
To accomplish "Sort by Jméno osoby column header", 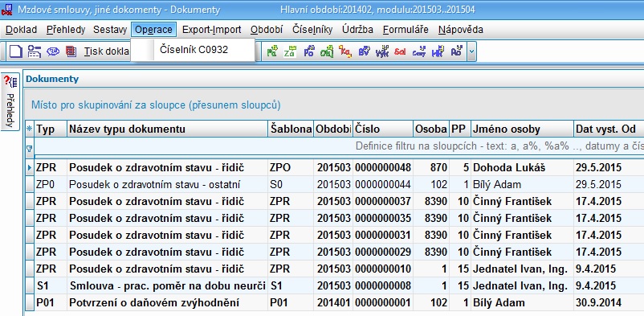I will point(522,129).
